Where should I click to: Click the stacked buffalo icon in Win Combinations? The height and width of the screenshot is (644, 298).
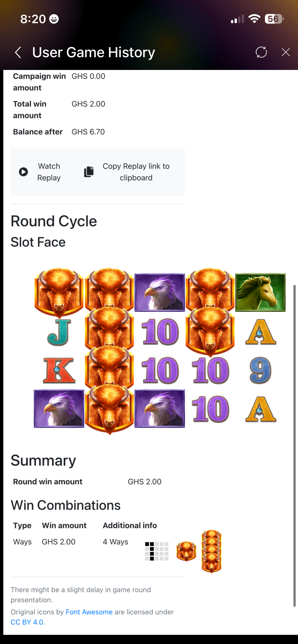[211, 551]
